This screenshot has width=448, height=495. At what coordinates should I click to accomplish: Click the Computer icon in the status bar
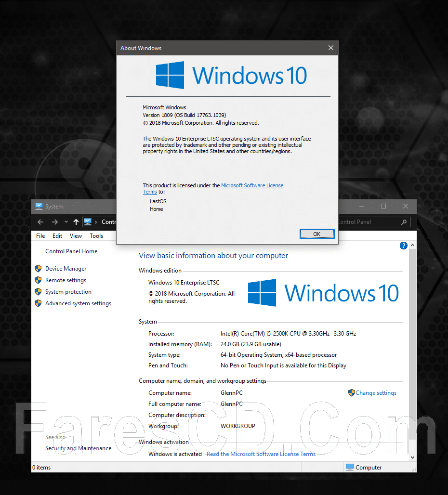point(350,467)
